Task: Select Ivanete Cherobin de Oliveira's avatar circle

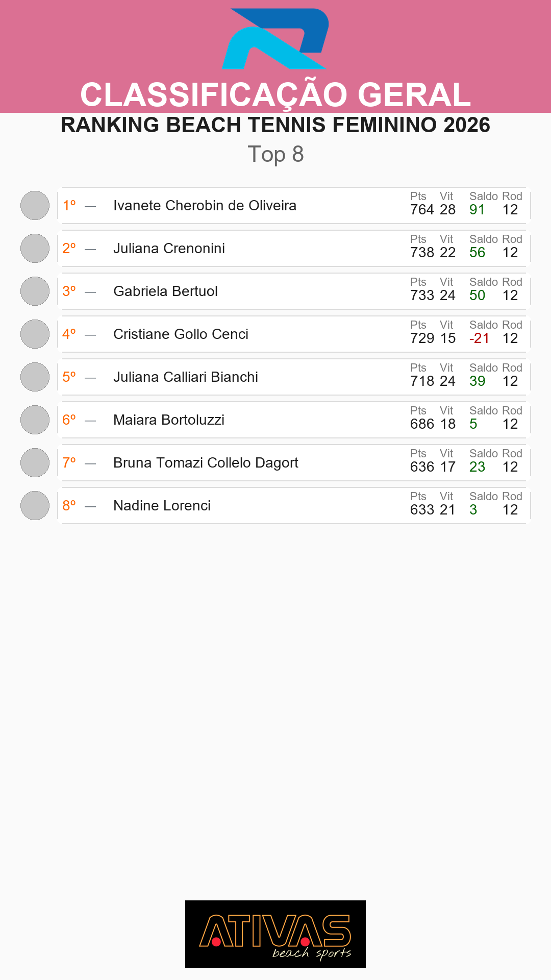Action: [x=35, y=206]
